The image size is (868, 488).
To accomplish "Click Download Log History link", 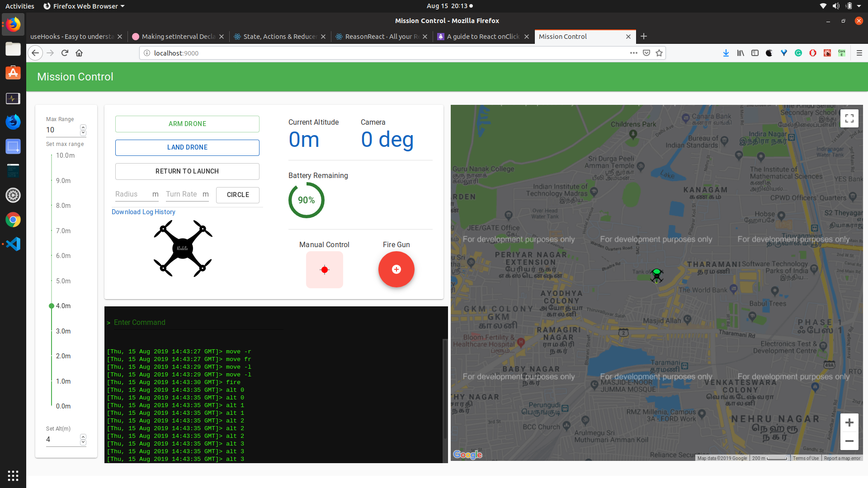I will tap(143, 212).
